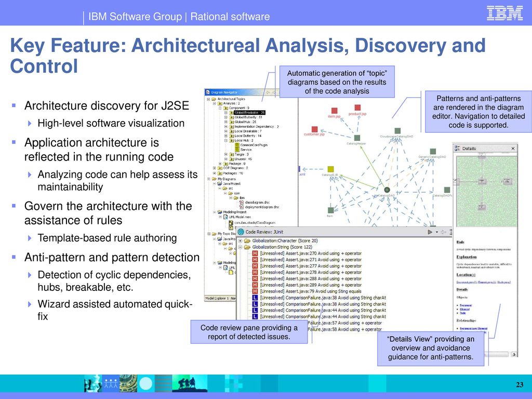
Task: Close the Details panel
Action: pos(513,148)
